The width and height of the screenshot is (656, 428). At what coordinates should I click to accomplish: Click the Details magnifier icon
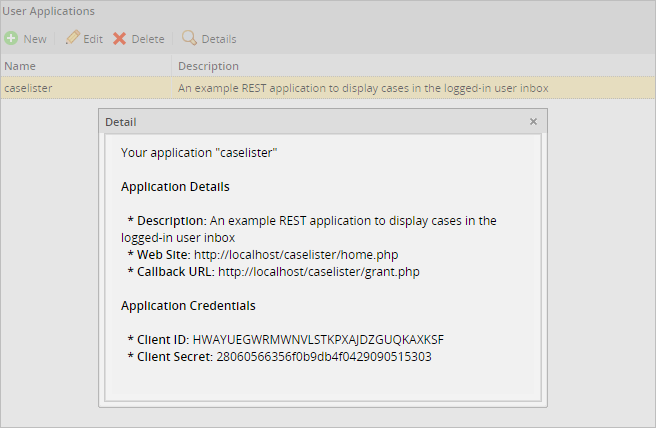[x=189, y=39]
